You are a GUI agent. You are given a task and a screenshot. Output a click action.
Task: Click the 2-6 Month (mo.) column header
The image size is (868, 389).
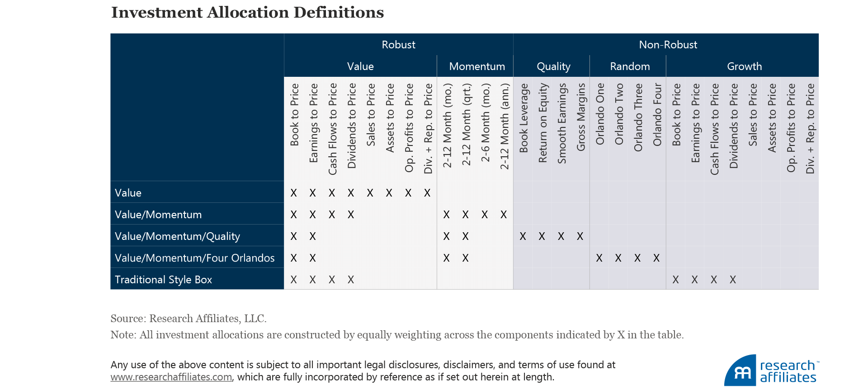pos(485,122)
